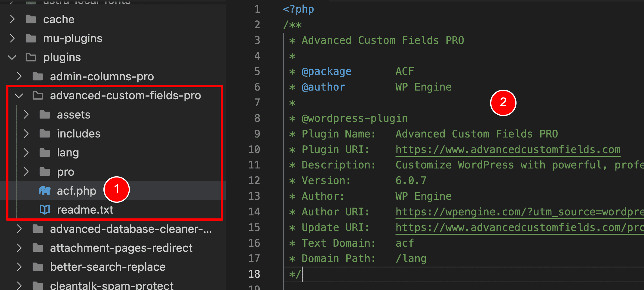Click the Description: label text
644x290 pixels.
coord(339,165)
